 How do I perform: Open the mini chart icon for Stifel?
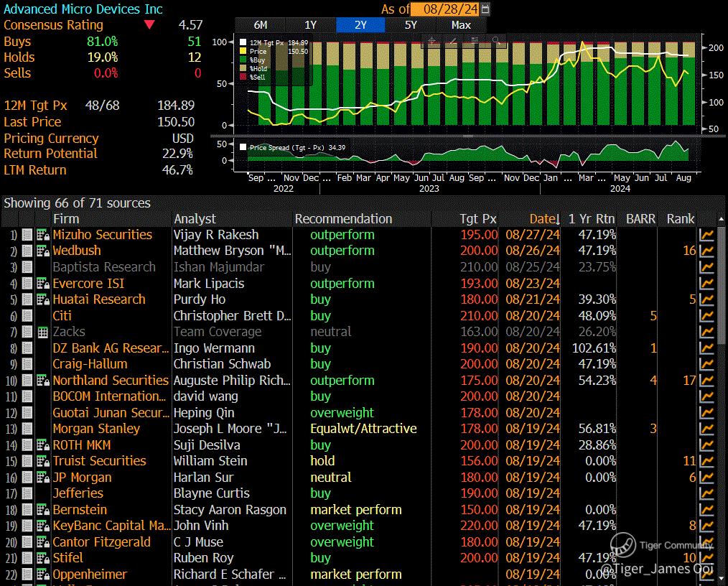(706, 559)
